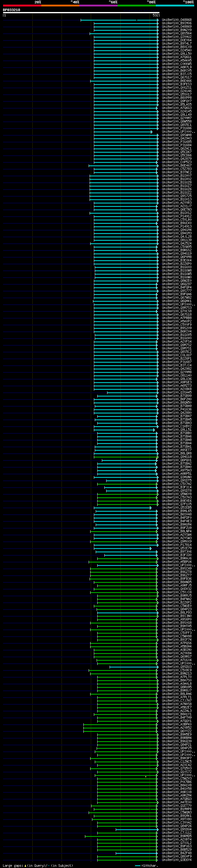Select the label UniRef100_C1ZNC5
The image size is (197, 868).
(177, 762)
